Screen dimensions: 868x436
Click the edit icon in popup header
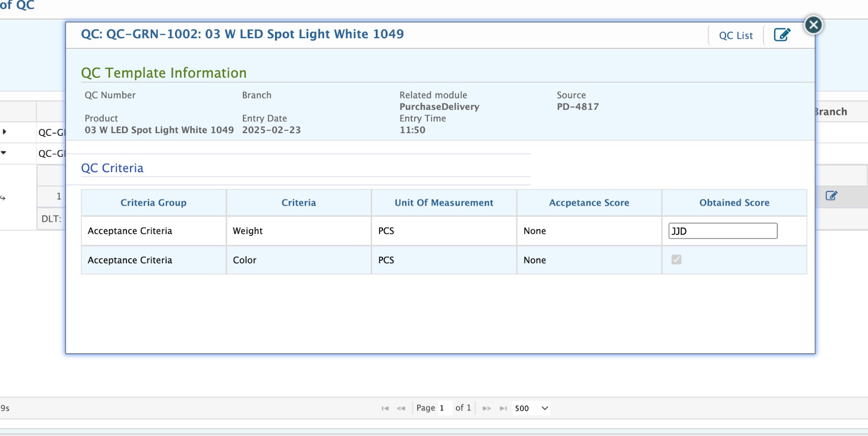pos(782,35)
